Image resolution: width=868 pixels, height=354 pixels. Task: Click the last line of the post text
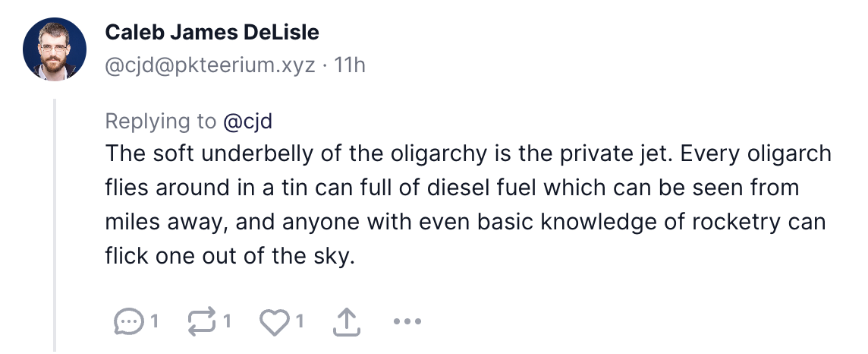[x=230, y=256]
